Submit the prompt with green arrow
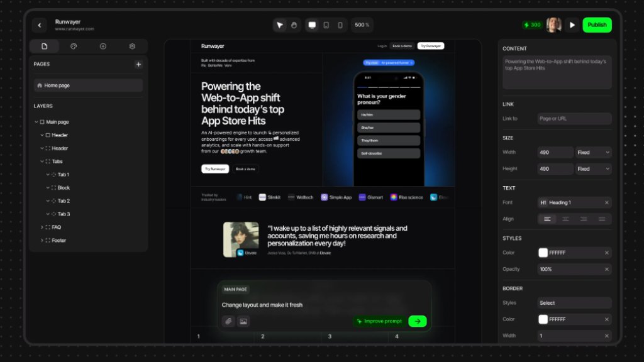Viewport: 644px width, 362px height. (418, 321)
